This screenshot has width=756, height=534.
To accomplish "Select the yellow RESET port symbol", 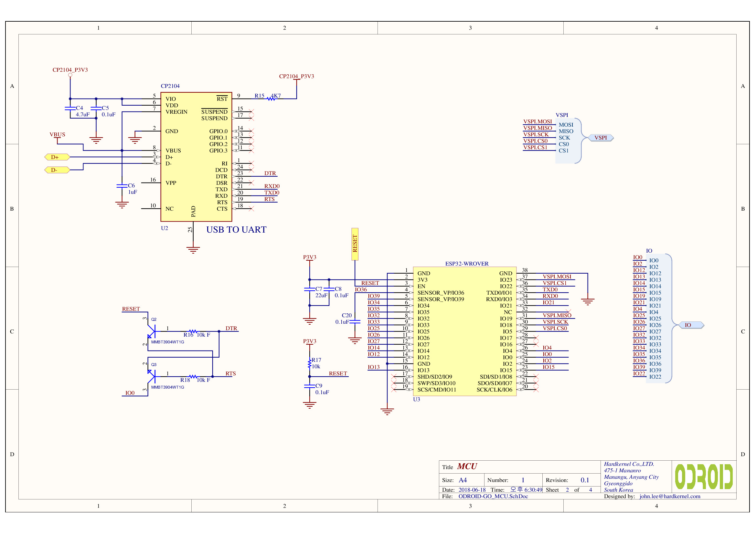I will (355, 244).
